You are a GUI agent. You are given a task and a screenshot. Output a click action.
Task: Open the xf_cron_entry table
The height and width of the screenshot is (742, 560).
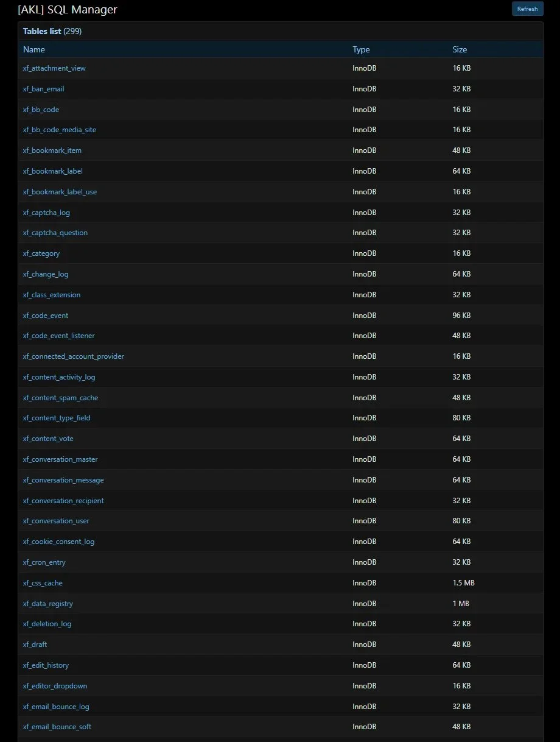(44, 562)
